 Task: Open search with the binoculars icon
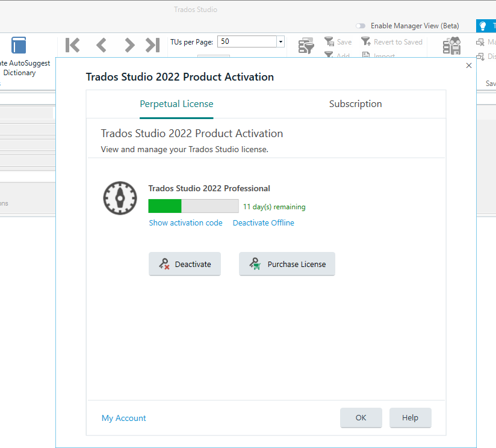coord(451,44)
